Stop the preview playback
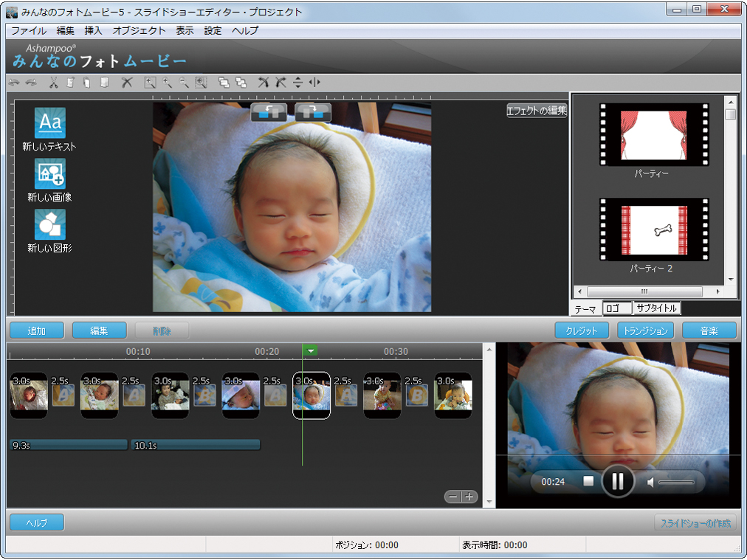 [588, 481]
